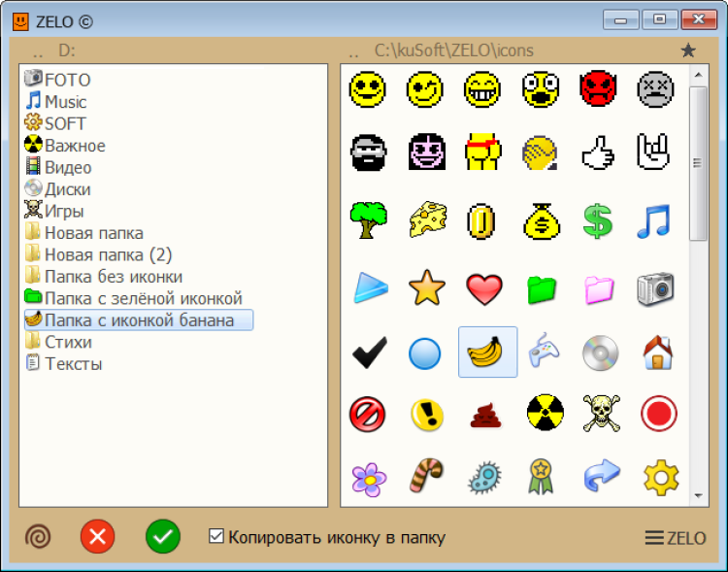Click the star favorites button
This screenshot has width=728, height=572.
tap(688, 50)
